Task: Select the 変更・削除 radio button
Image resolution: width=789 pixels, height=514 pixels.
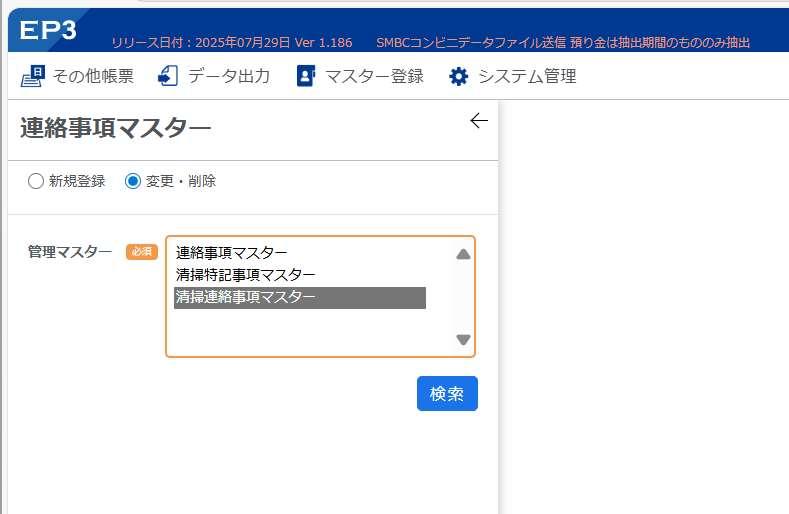Action: (x=133, y=181)
